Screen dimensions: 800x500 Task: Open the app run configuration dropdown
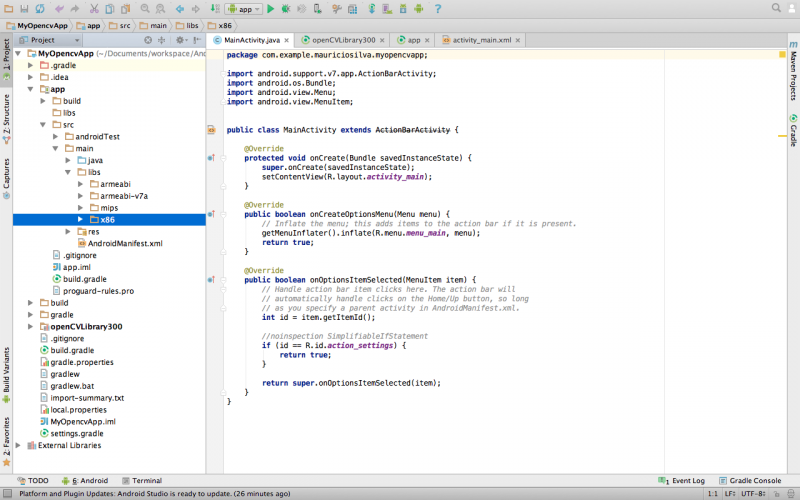click(243, 8)
